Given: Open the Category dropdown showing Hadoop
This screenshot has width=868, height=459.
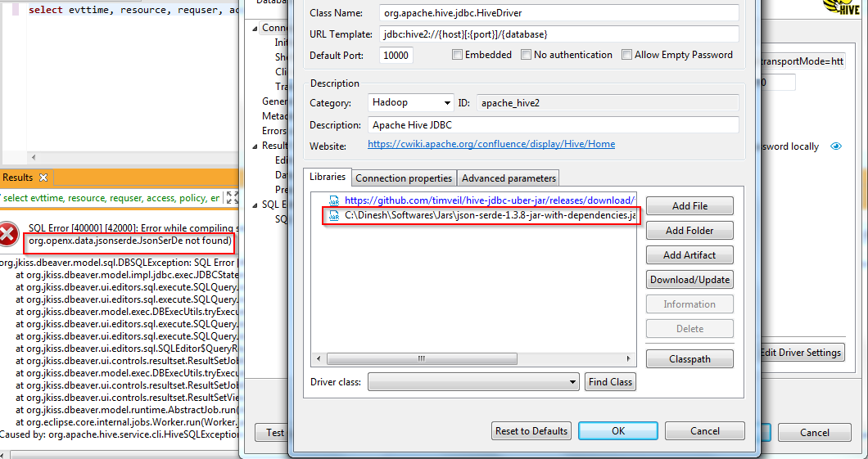Looking at the screenshot, I should click(x=411, y=103).
